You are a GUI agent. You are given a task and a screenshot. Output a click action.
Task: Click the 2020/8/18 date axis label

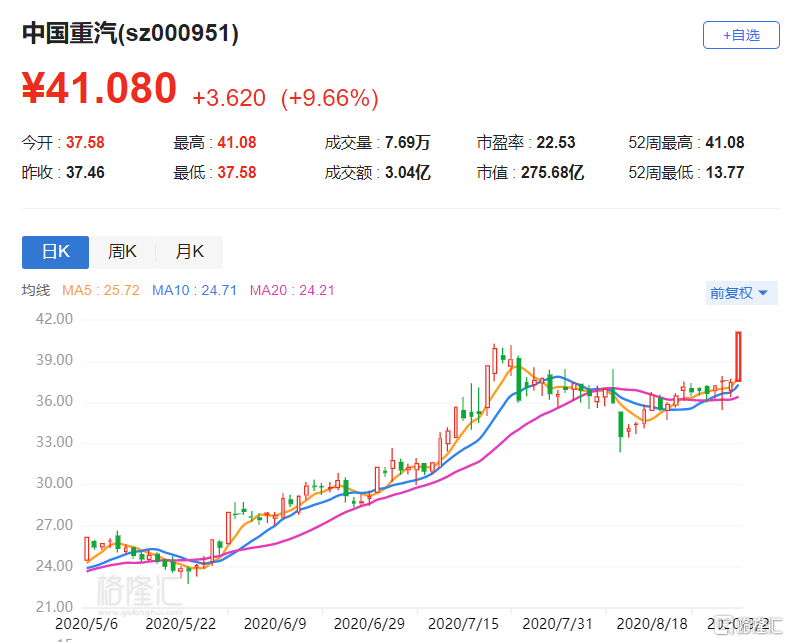(652, 624)
